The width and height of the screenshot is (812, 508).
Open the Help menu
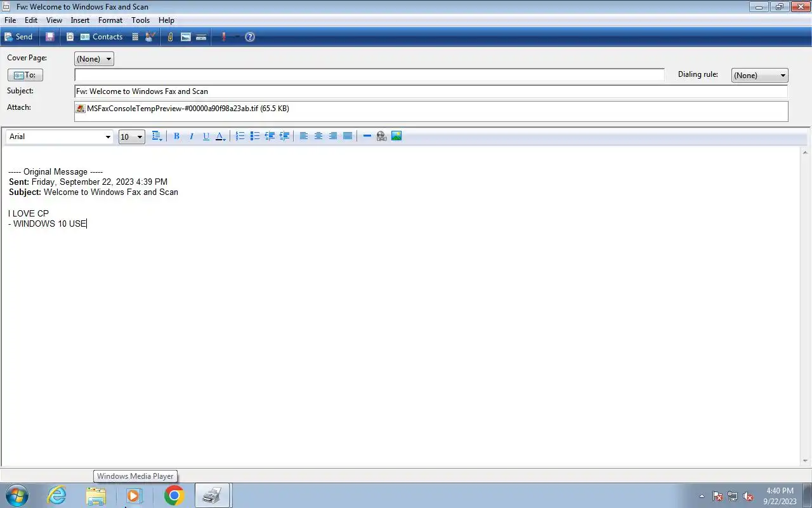[166, 20]
